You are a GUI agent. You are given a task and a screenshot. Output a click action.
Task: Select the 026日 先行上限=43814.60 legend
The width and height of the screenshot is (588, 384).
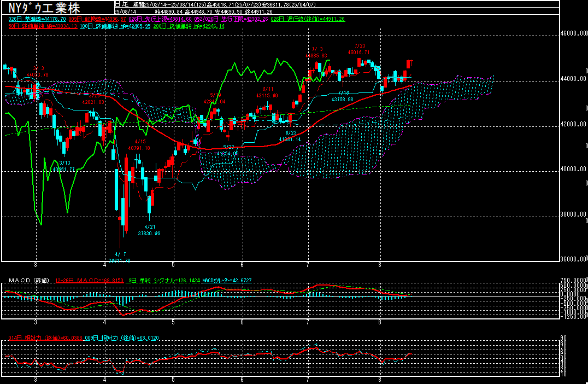(160, 19)
